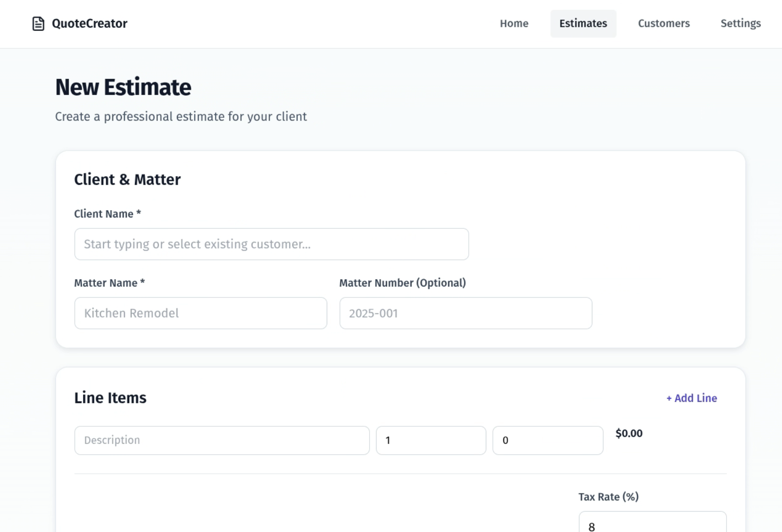Screen dimensions: 782x532
Task: Click the Client Name required label
Action: pos(107,214)
